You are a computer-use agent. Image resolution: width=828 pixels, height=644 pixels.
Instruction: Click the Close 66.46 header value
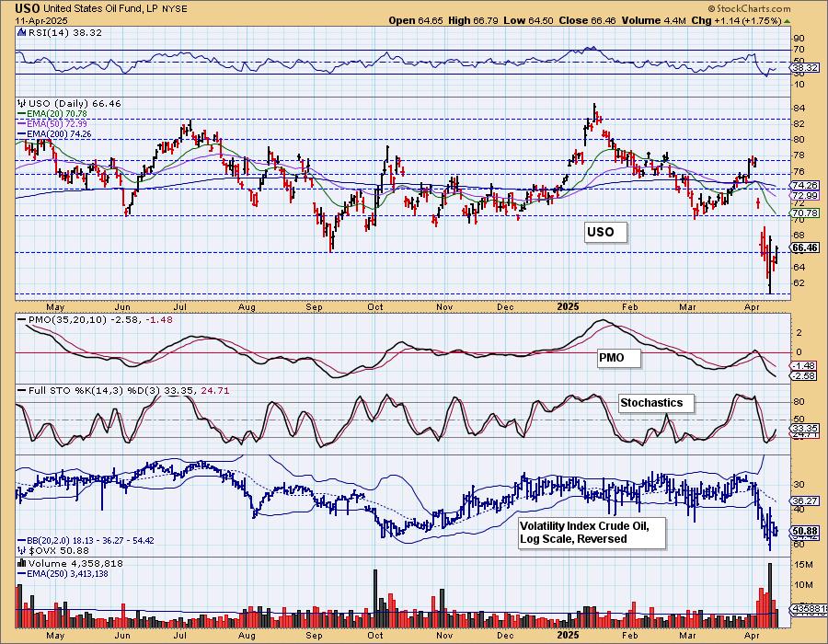588,20
